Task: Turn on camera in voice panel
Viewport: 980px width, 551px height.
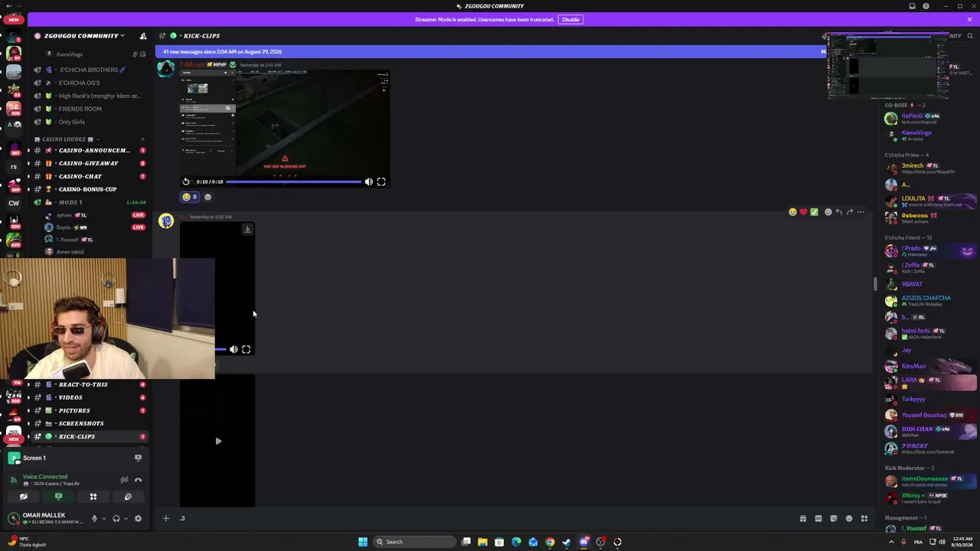Action: pyautogui.click(x=24, y=497)
